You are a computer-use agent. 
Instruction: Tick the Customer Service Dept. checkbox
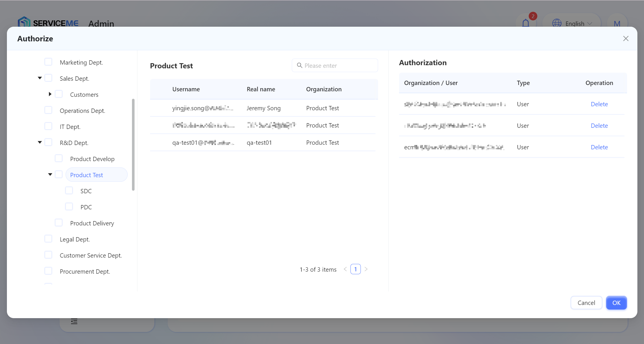48,255
